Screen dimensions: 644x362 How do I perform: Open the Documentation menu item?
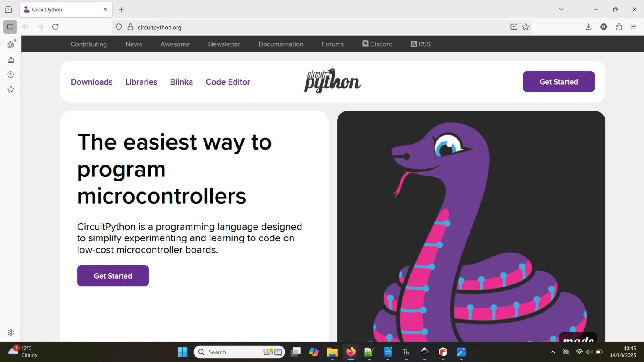(280, 44)
